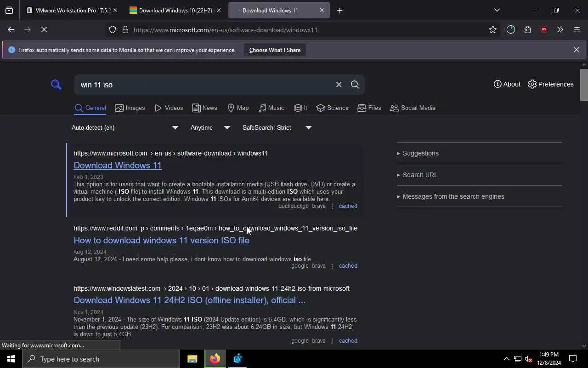Open the Anytime time range dropdown
The height and width of the screenshot is (368, 588).
(210, 127)
